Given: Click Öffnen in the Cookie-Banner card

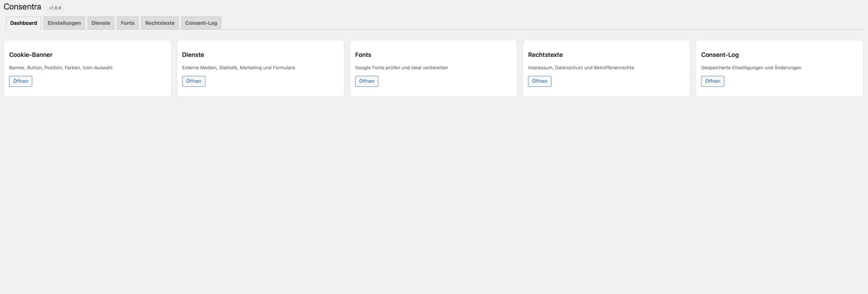Looking at the screenshot, I should [x=21, y=81].
